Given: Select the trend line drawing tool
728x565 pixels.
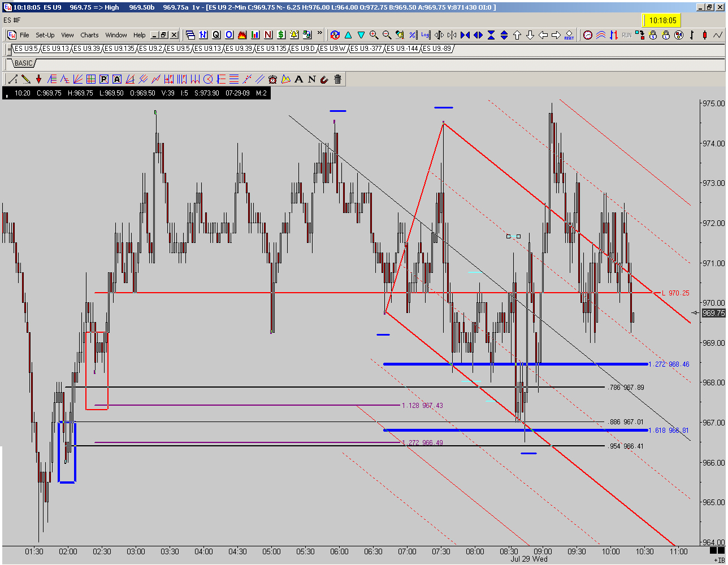Looking at the screenshot, I should [x=12, y=79].
